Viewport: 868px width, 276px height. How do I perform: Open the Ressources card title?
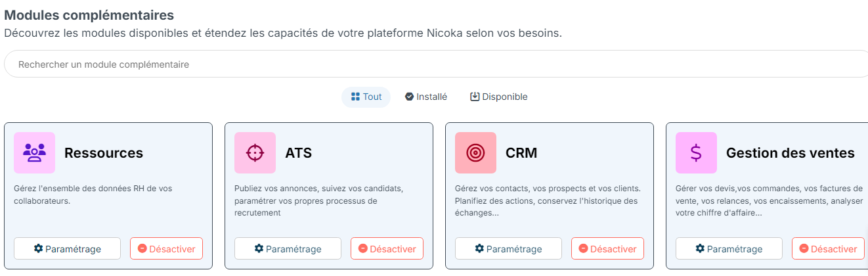tap(104, 153)
